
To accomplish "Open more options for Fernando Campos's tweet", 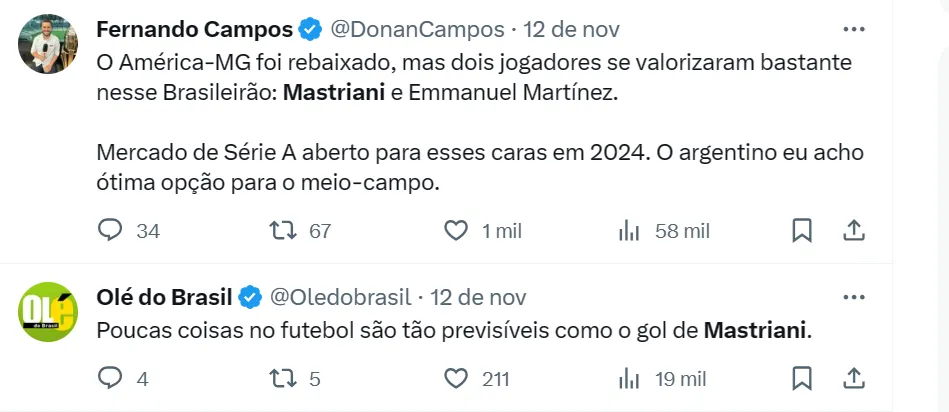I will pyautogui.click(x=854, y=27).
